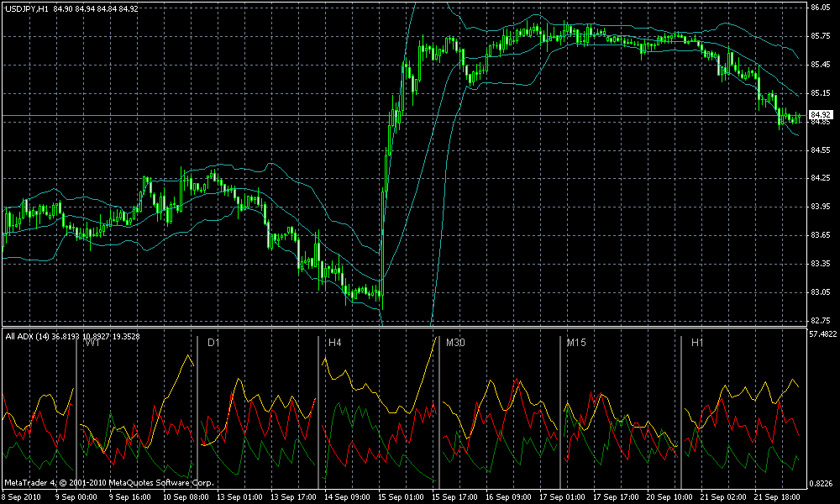Click the 13 Sep 17:00 time label
840x504 pixels.
pyautogui.click(x=293, y=497)
